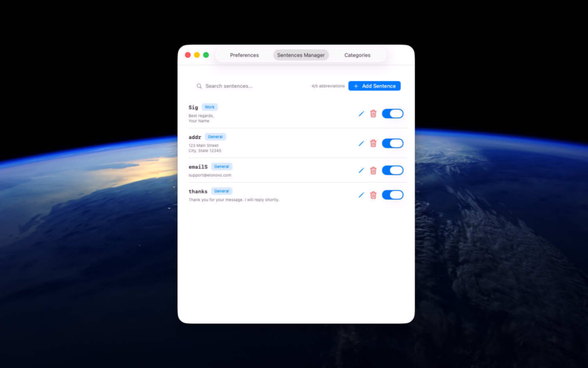Select the Sentences Manager tab
The width and height of the screenshot is (588, 368).
point(301,55)
